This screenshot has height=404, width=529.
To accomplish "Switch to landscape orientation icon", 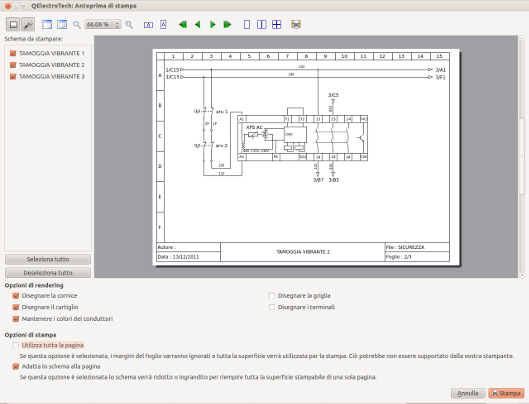I will [148, 25].
